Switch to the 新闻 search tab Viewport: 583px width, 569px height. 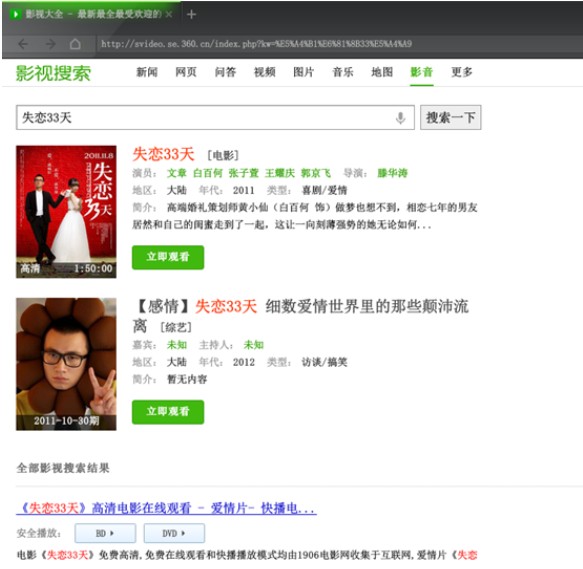(147, 72)
